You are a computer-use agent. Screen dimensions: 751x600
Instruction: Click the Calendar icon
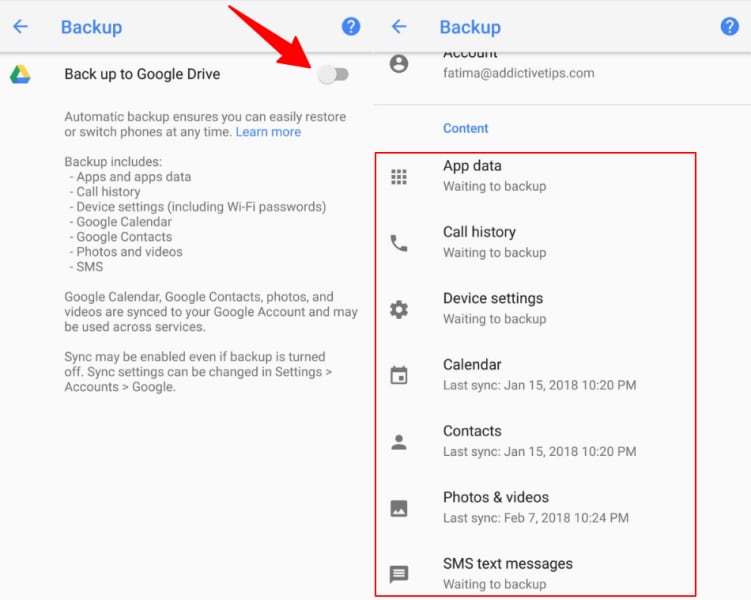tap(398, 375)
